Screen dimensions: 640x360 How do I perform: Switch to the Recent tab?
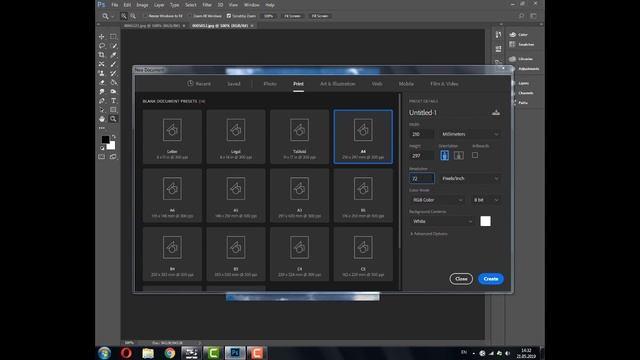click(199, 84)
